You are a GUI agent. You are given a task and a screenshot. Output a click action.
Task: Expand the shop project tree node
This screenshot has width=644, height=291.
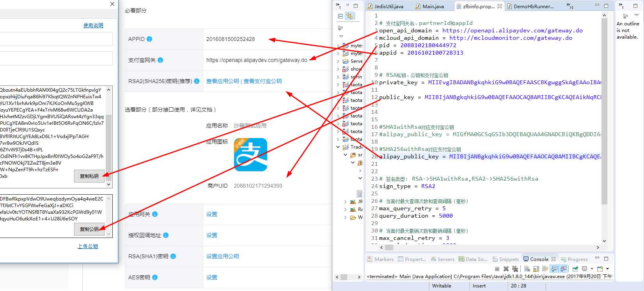click(x=338, y=69)
